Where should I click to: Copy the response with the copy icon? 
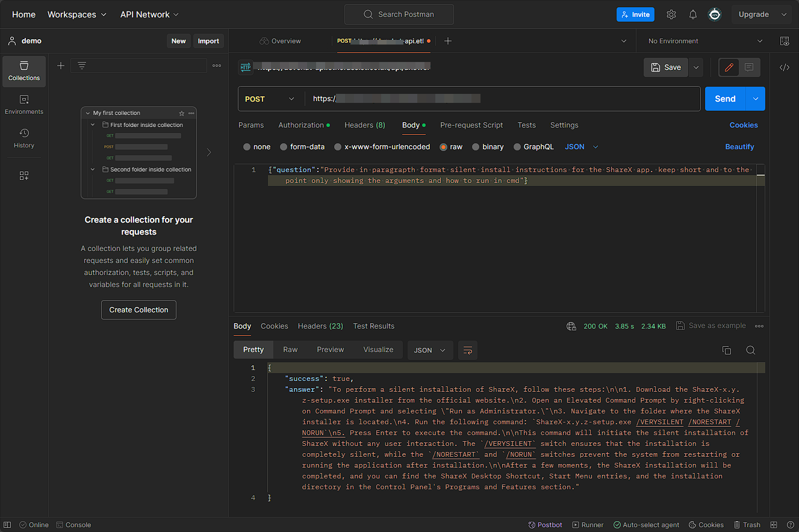[727, 350]
